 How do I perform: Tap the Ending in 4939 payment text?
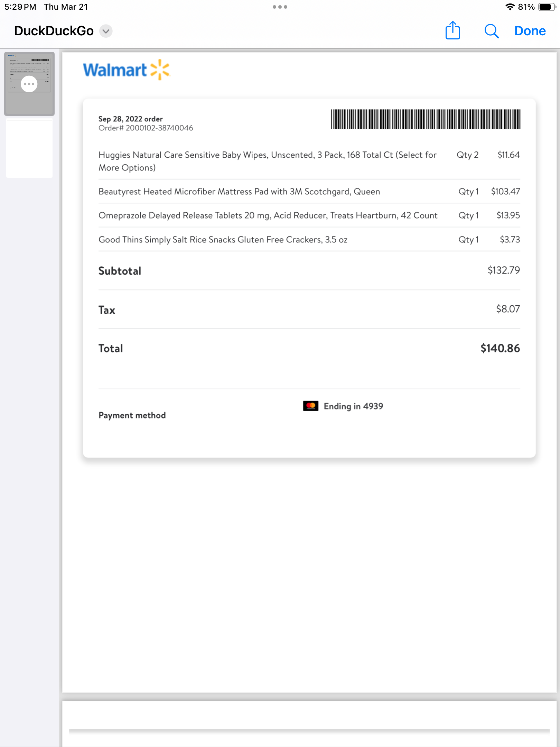[353, 406]
